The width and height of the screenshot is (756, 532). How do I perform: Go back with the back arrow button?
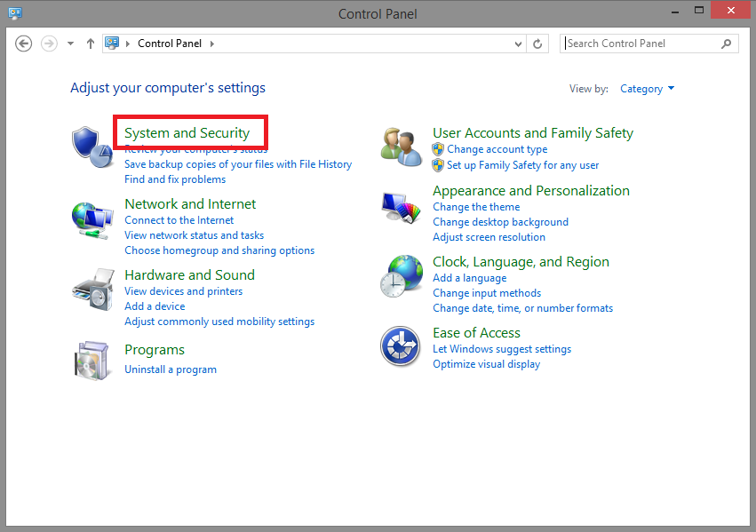pos(23,44)
